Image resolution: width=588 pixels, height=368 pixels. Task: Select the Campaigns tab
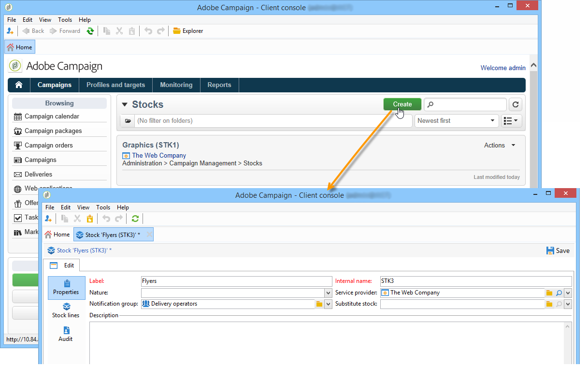[55, 85]
